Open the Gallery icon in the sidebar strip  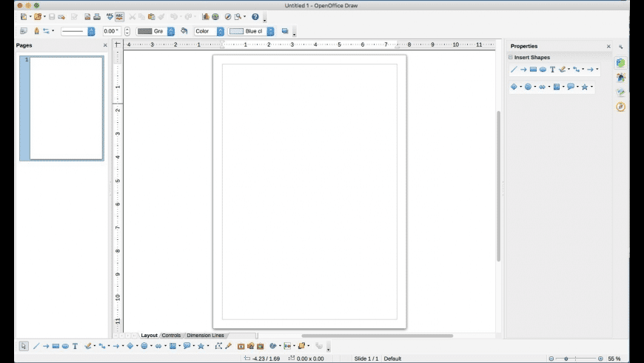point(620,92)
